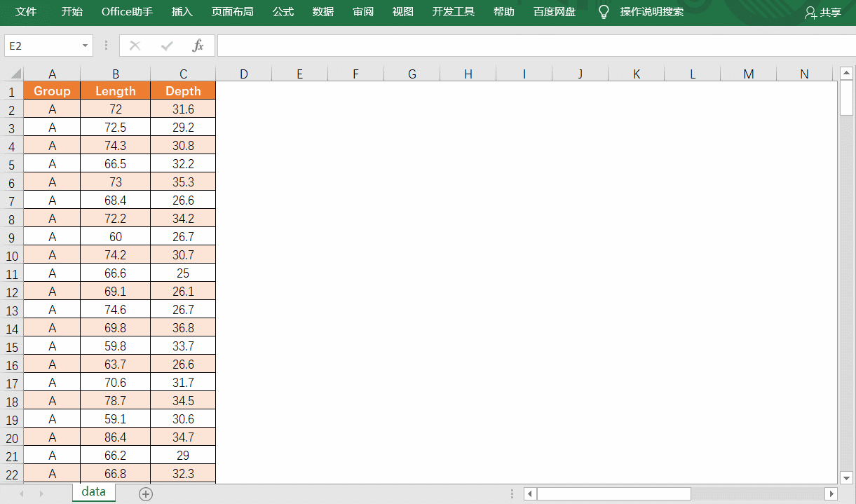
Task: Click the cell with value 86.4
Action: point(116,437)
